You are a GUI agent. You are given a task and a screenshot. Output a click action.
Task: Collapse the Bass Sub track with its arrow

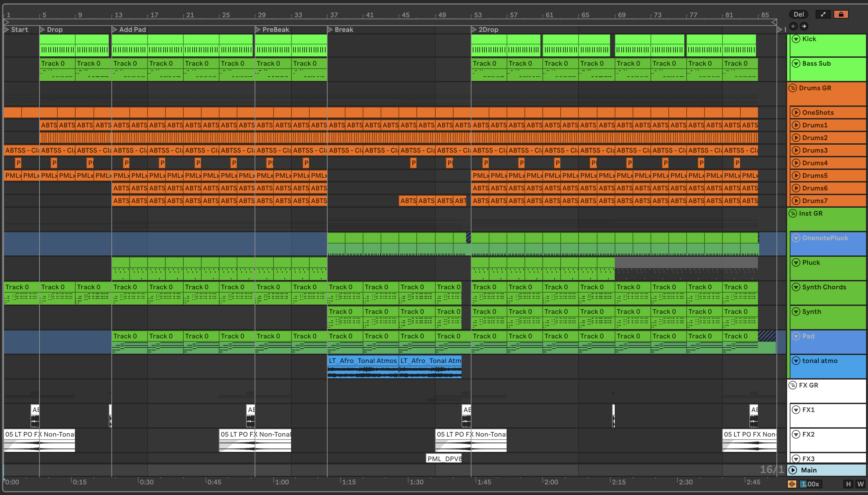(x=796, y=64)
